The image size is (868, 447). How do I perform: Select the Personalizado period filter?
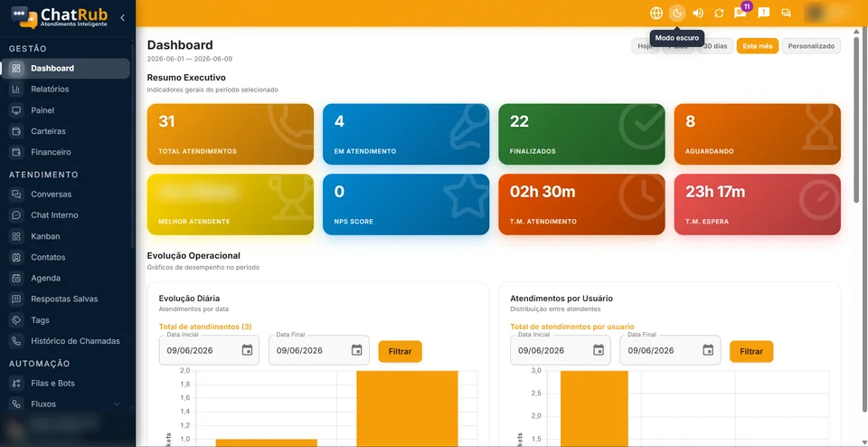tap(811, 46)
